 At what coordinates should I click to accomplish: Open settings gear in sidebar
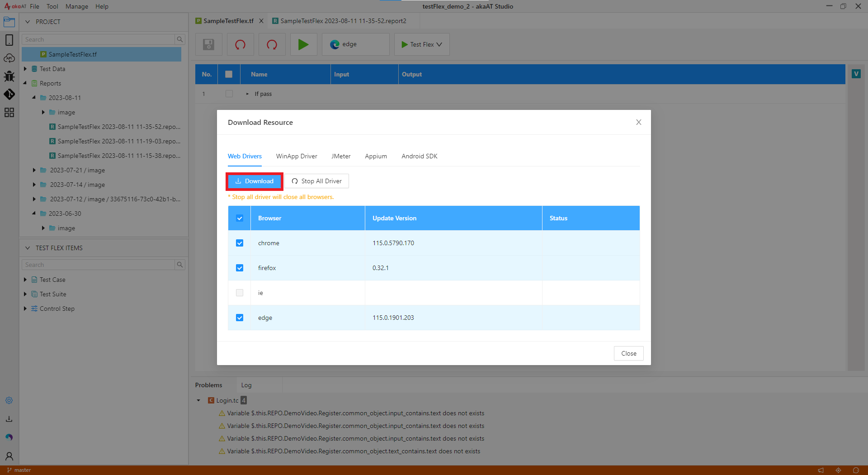(9, 401)
